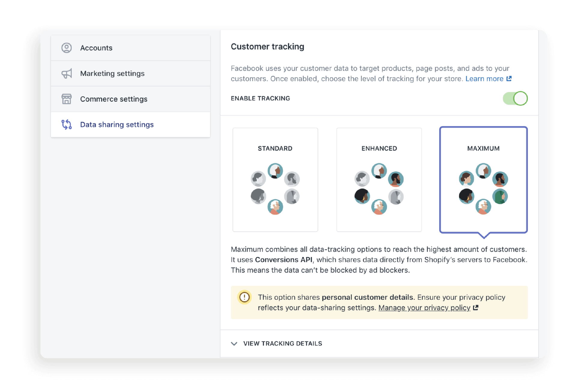The width and height of the screenshot is (588, 388).
Task: Click the Accounts person icon
Action: click(x=66, y=48)
